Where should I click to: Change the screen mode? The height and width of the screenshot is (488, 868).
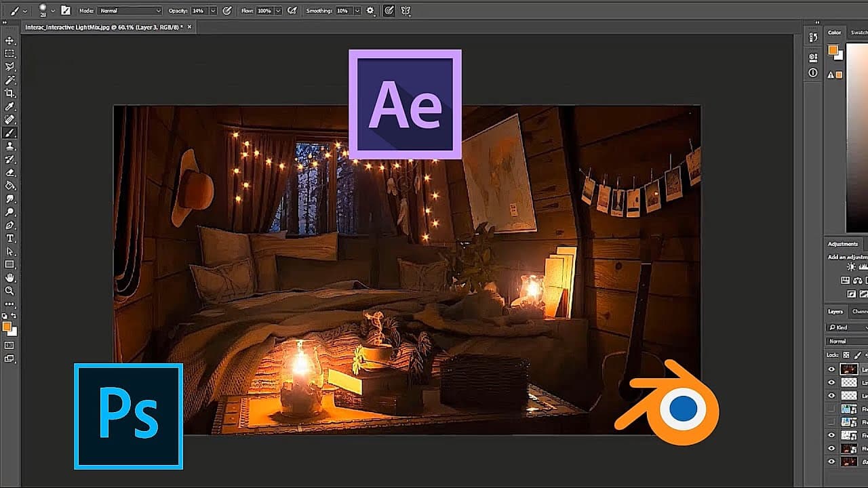[9, 359]
